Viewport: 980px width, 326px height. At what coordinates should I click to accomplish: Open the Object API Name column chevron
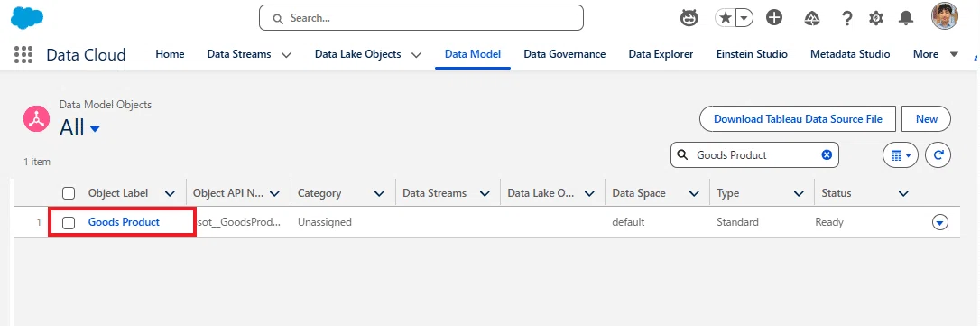[274, 193]
